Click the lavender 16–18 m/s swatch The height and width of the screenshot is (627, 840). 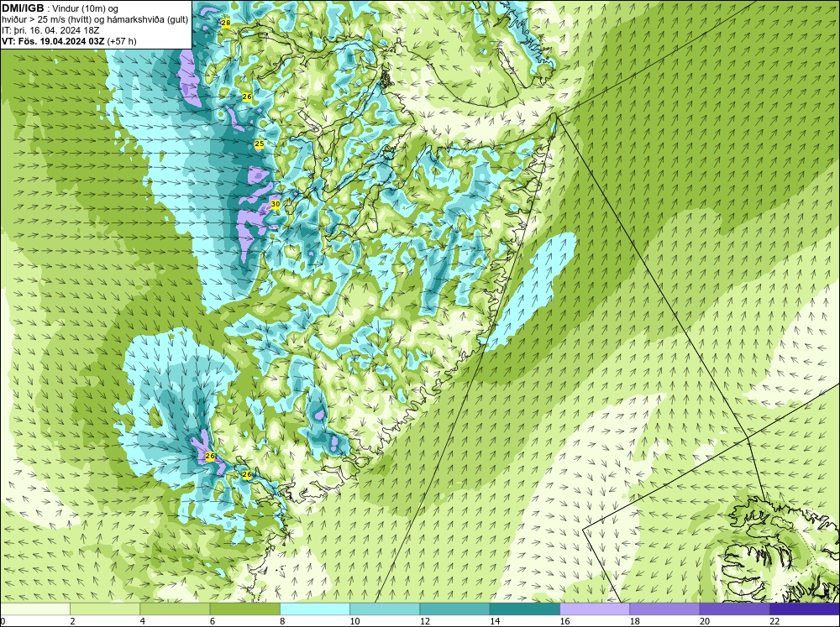[x=595, y=609]
